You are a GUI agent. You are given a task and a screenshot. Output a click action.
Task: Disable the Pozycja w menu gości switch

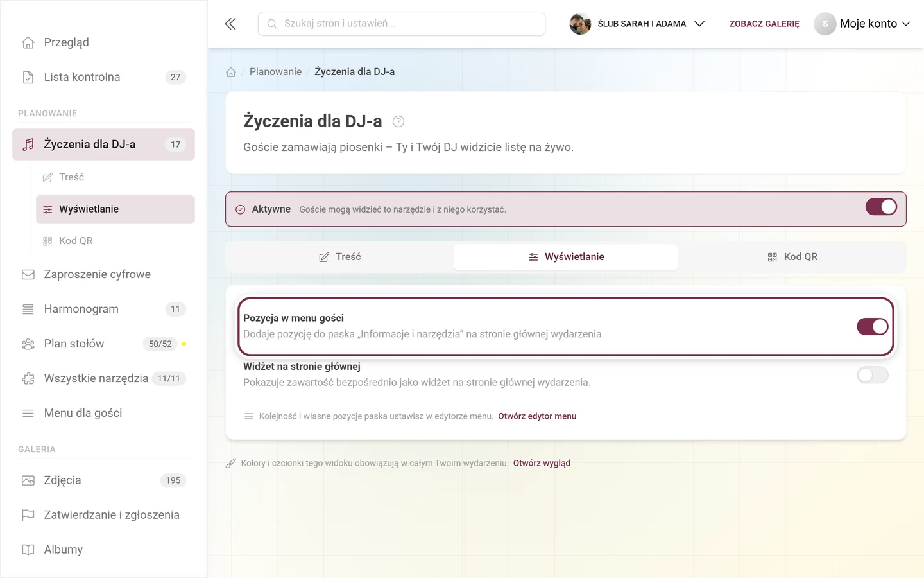click(873, 326)
